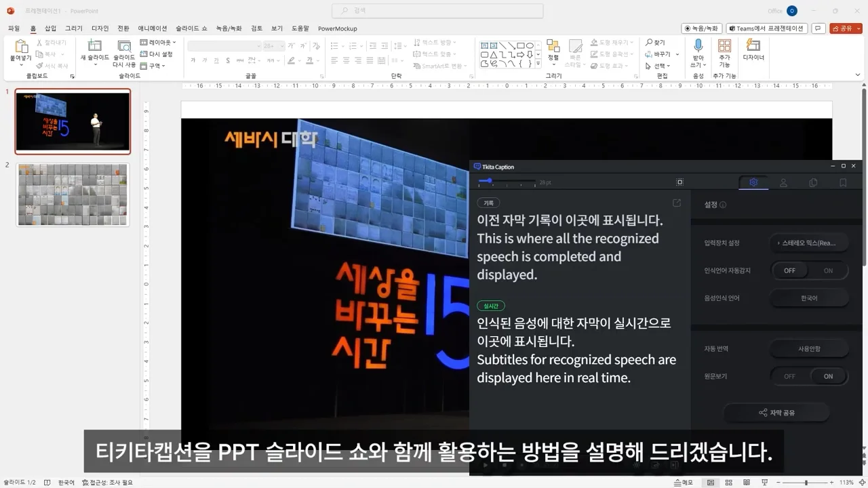Open the 파일 menu tab

[x=14, y=28]
